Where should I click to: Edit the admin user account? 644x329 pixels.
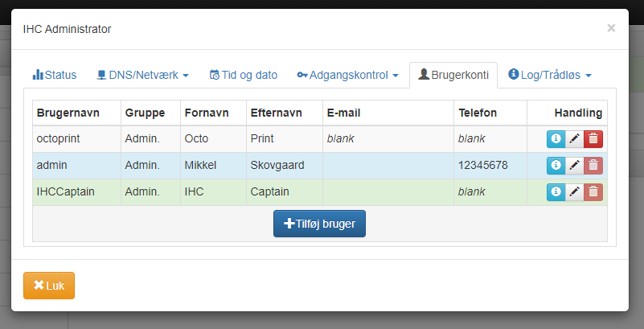tap(574, 166)
